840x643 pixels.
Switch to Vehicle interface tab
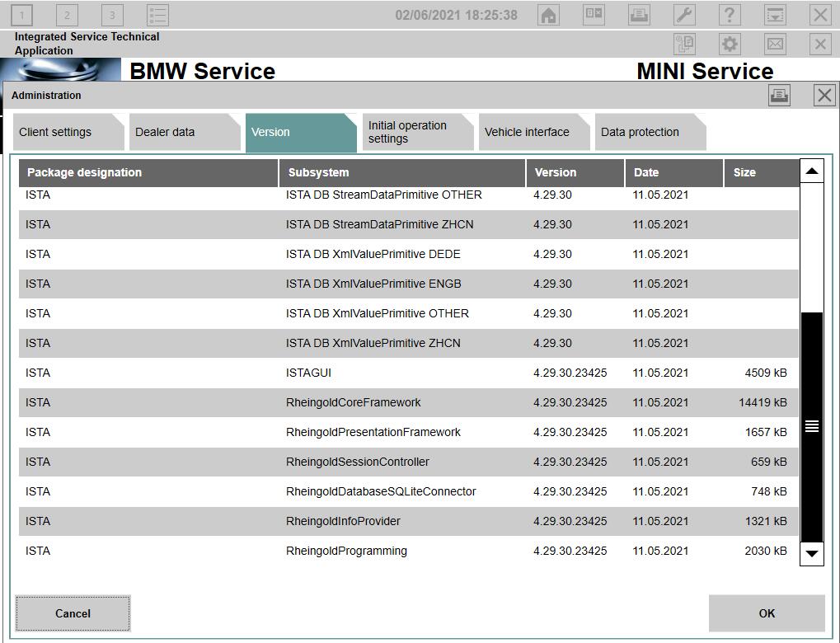point(534,132)
